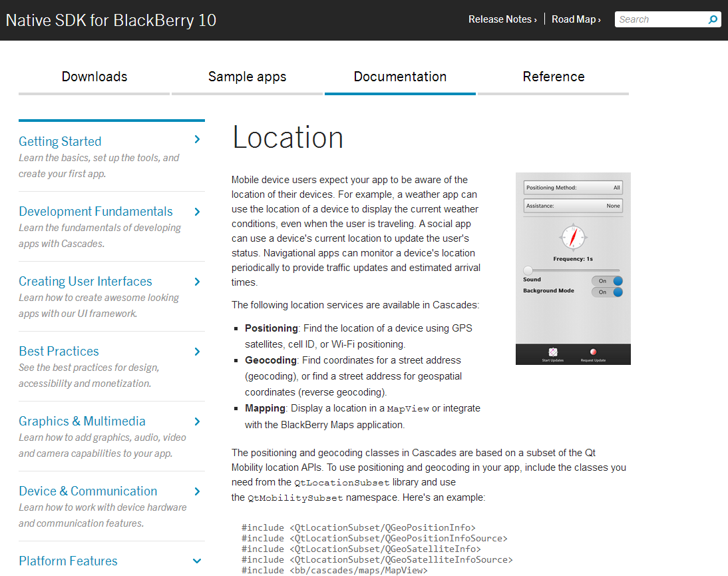Turn off the Sound toggle in app preview

tap(606, 281)
